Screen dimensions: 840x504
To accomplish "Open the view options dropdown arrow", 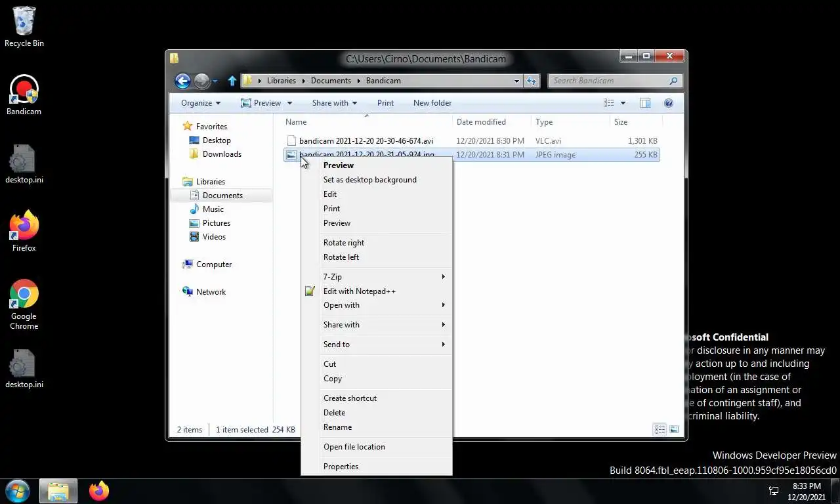I will 623,103.
